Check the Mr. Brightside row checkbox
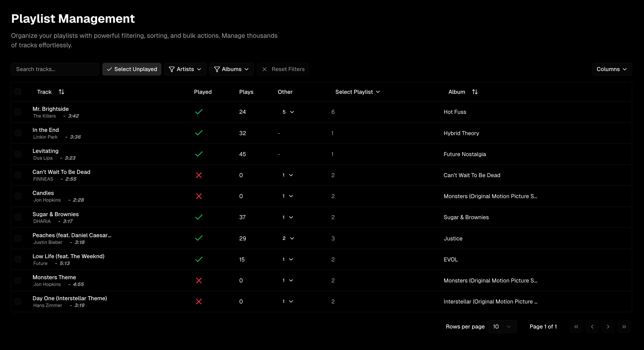This screenshot has height=350, width=644. [18, 112]
